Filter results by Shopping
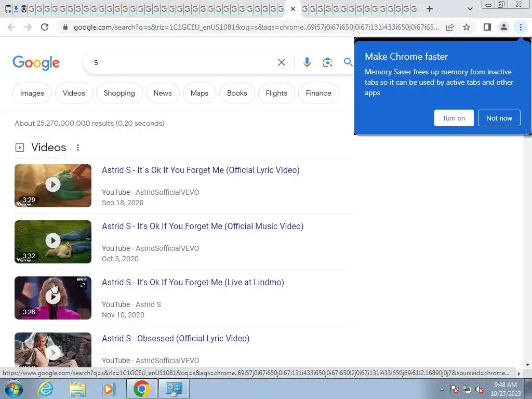Viewport: 532px width, 399px height. coord(119,93)
